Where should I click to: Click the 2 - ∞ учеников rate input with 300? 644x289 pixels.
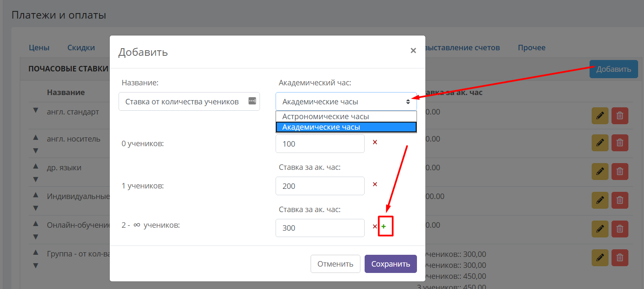coord(320,228)
